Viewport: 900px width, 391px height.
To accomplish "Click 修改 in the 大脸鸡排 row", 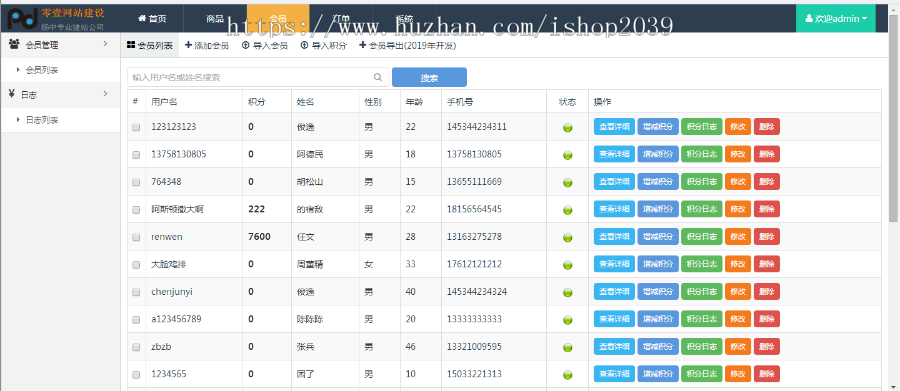I will (738, 264).
